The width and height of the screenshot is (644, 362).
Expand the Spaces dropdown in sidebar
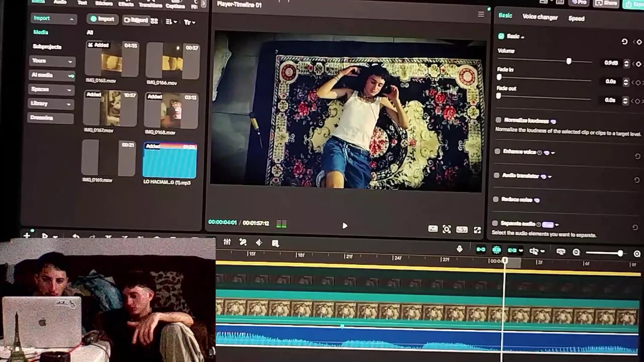[x=68, y=90]
